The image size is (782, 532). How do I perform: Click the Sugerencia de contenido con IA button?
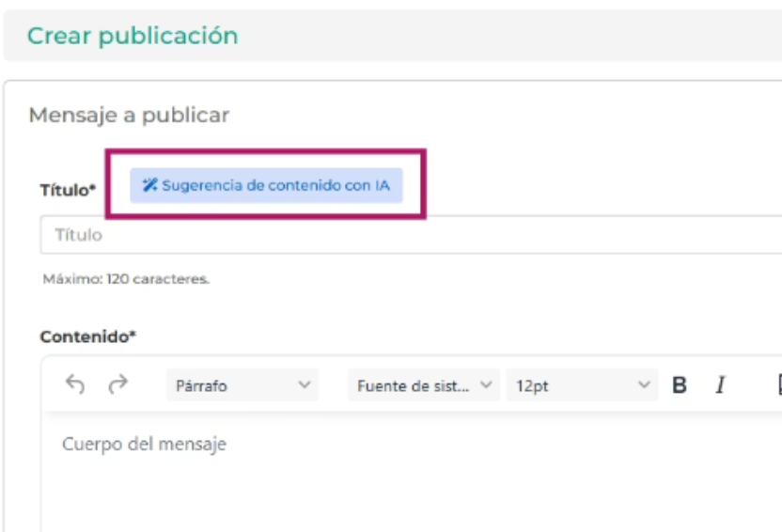pyautogui.click(x=266, y=185)
